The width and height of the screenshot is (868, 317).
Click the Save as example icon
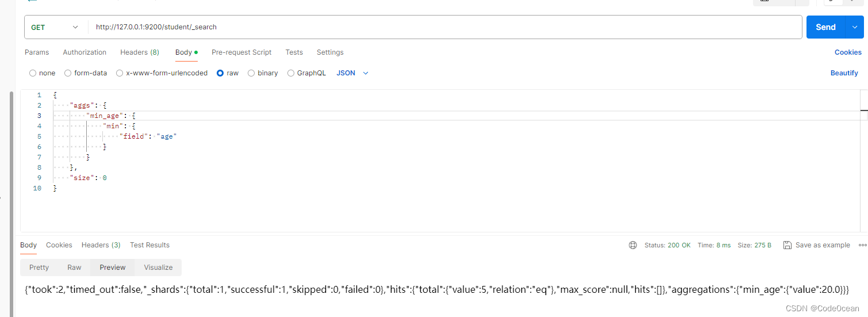coord(788,245)
